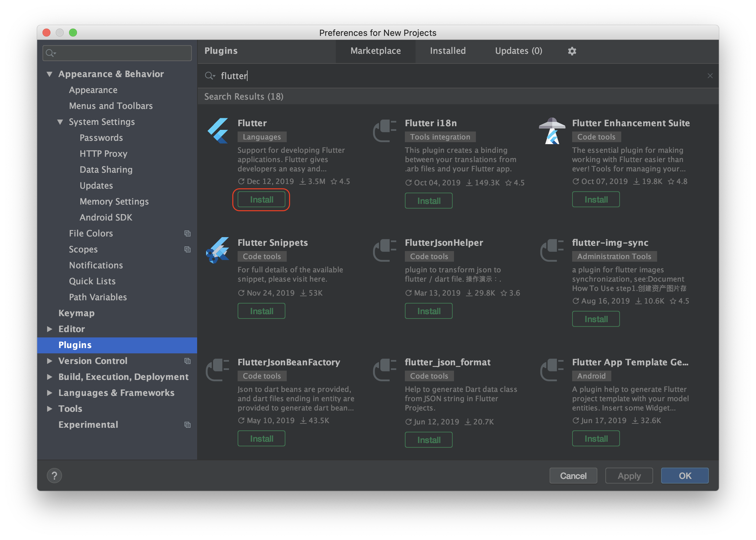Clear the plugin search with X icon
Viewport: 756px width, 540px height.
(x=710, y=76)
